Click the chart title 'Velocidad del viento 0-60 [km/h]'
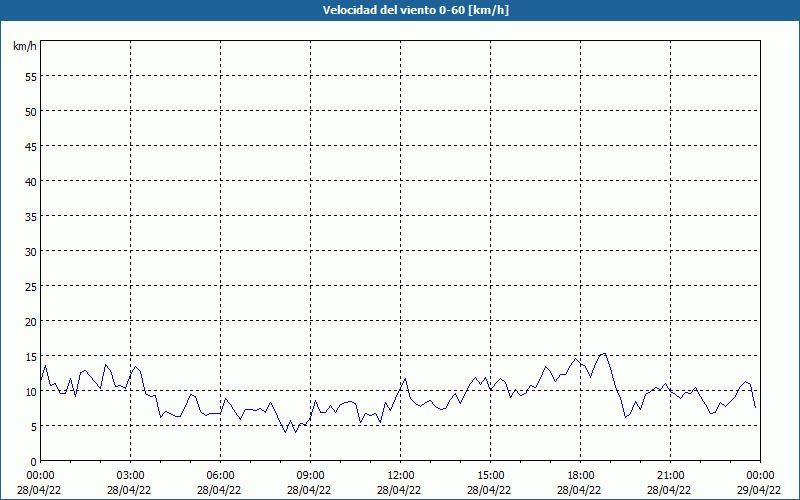The width and height of the screenshot is (800, 500). (x=415, y=10)
